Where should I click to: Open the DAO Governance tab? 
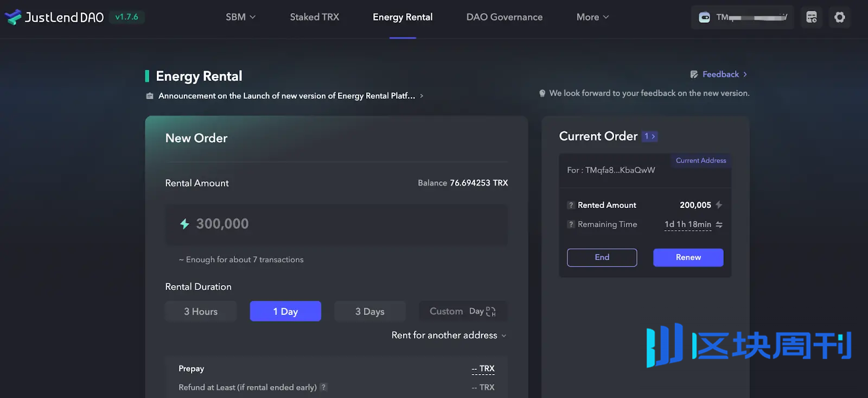pyautogui.click(x=505, y=17)
